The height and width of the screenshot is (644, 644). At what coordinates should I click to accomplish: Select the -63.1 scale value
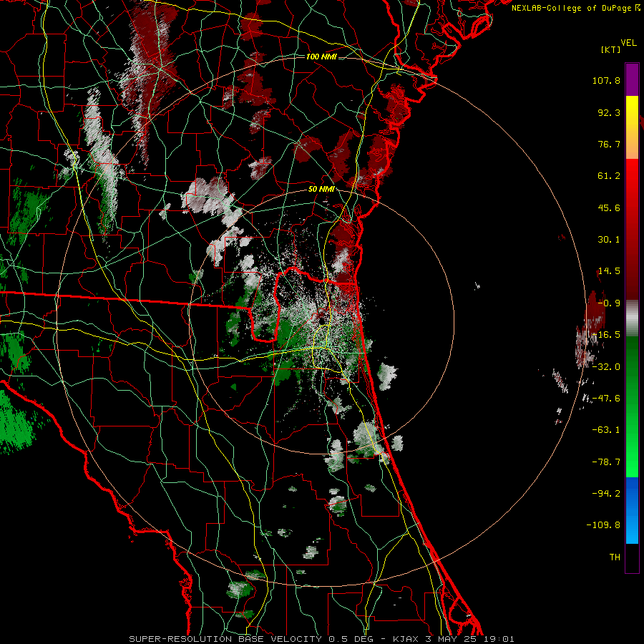(x=606, y=430)
